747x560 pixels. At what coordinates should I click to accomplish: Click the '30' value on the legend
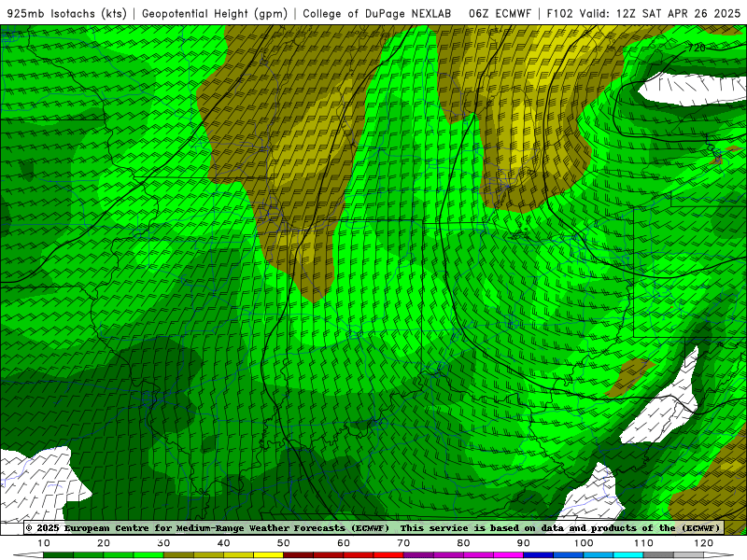pos(163,543)
